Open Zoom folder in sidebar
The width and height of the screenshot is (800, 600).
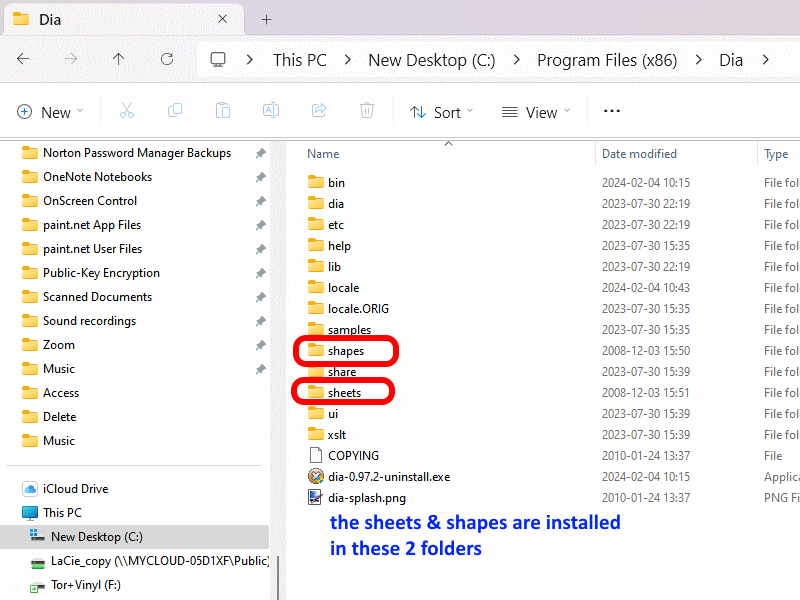point(48,344)
